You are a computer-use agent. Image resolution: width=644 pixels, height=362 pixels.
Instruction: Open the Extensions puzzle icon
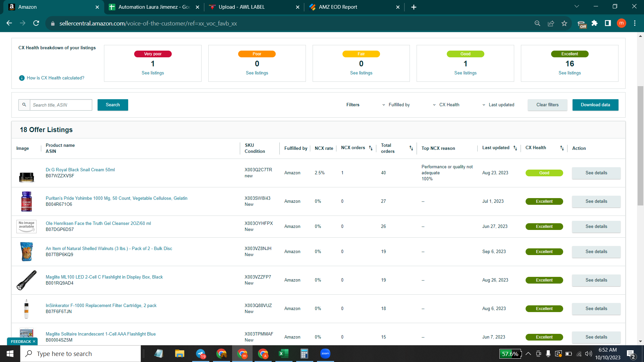[x=594, y=23]
